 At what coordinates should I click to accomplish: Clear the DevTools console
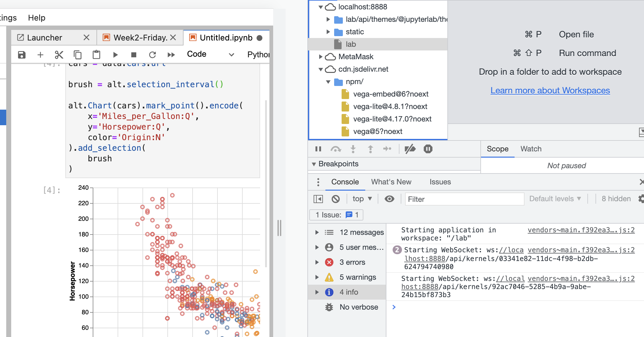pos(336,199)
